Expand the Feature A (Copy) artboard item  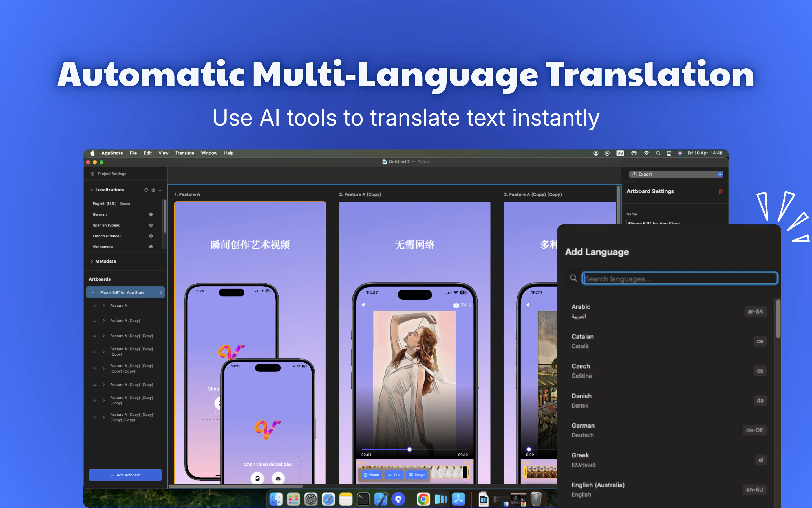[104, 321]
